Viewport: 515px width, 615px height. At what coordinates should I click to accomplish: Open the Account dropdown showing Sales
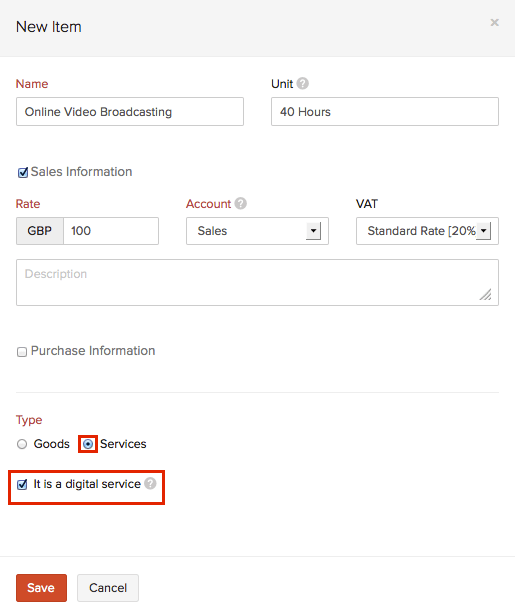tap(257, 231)
